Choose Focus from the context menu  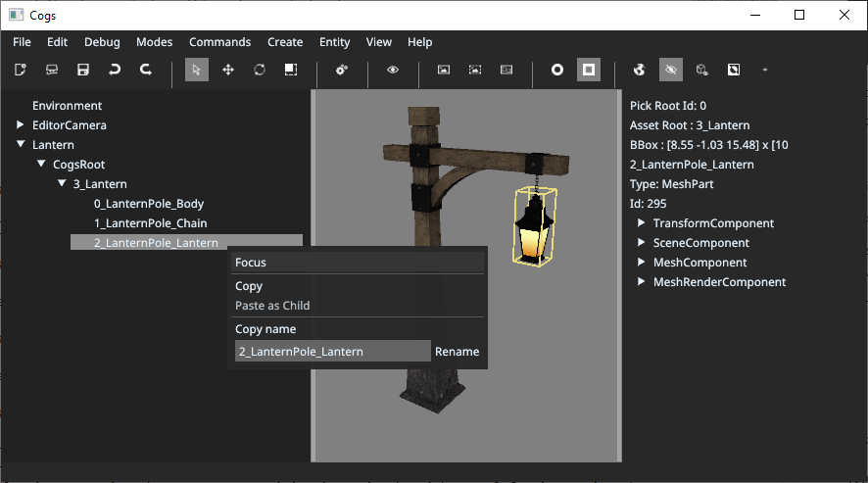click(357, 263)
